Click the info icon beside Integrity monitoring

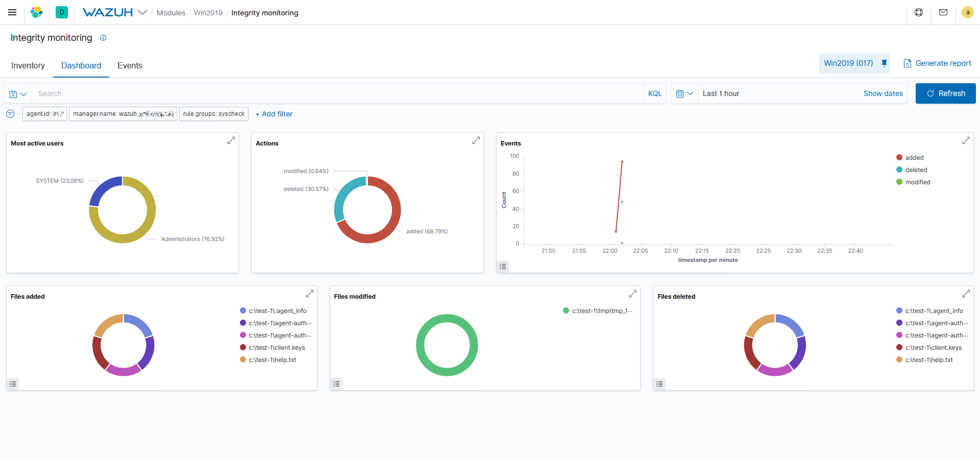[x=103, y=38]
